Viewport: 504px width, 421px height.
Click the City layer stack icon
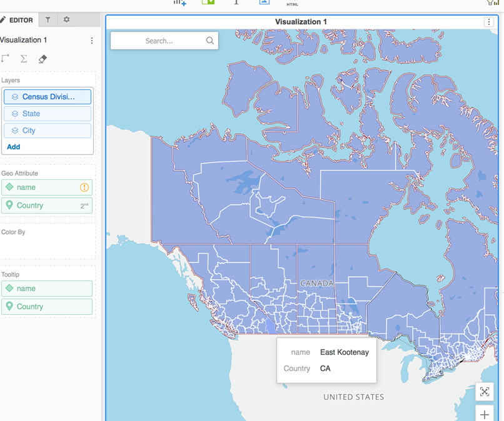tap(15, 131)
